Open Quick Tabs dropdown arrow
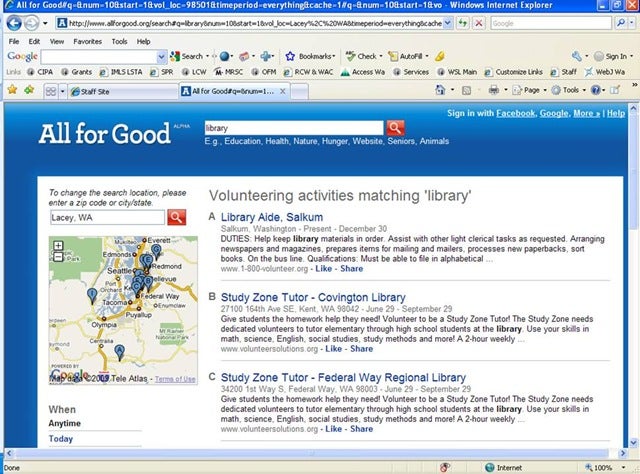Image resolution: width=640 pixels, height=474 pixels. [62, 91]
